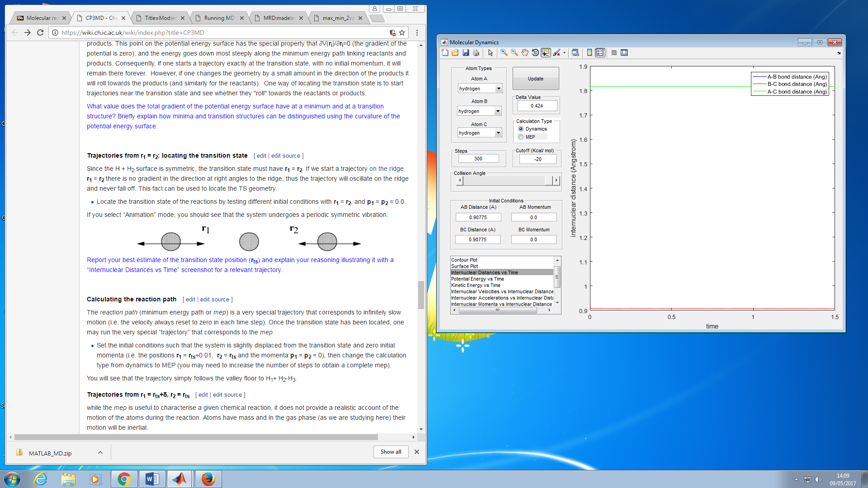Open MATLAB from the taskbar
The width and height of the screenshot is (868, 488).
[179, 479]
